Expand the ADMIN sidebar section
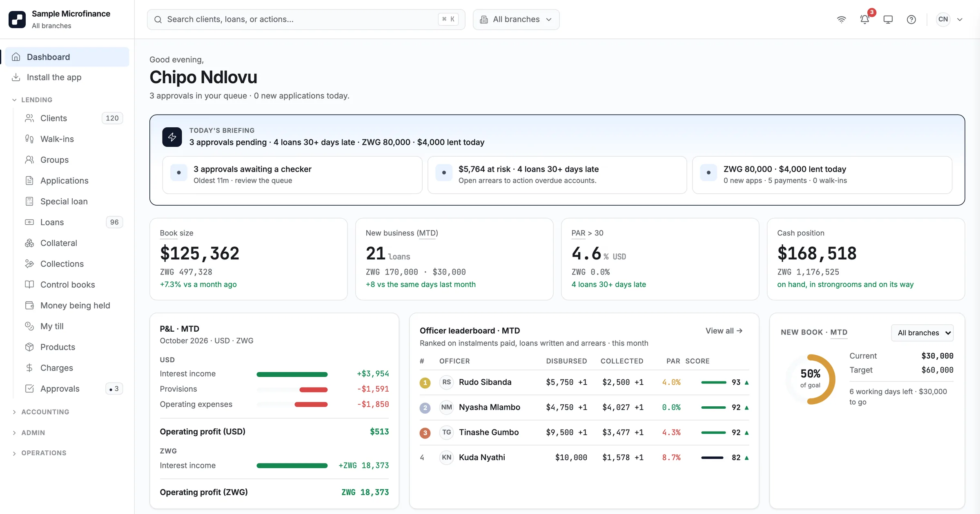Screen dimensions: 980x514 29,432
